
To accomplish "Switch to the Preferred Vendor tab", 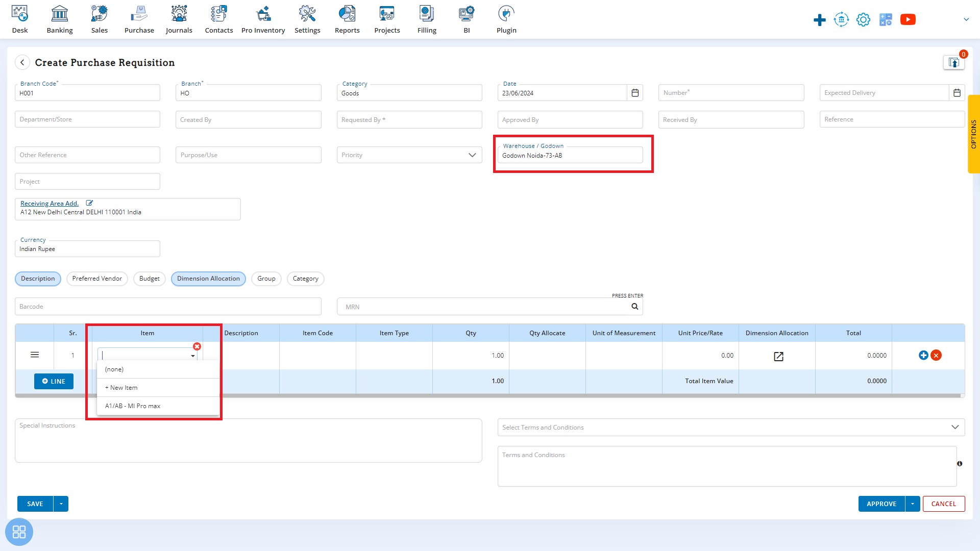I will click(97, 279).
